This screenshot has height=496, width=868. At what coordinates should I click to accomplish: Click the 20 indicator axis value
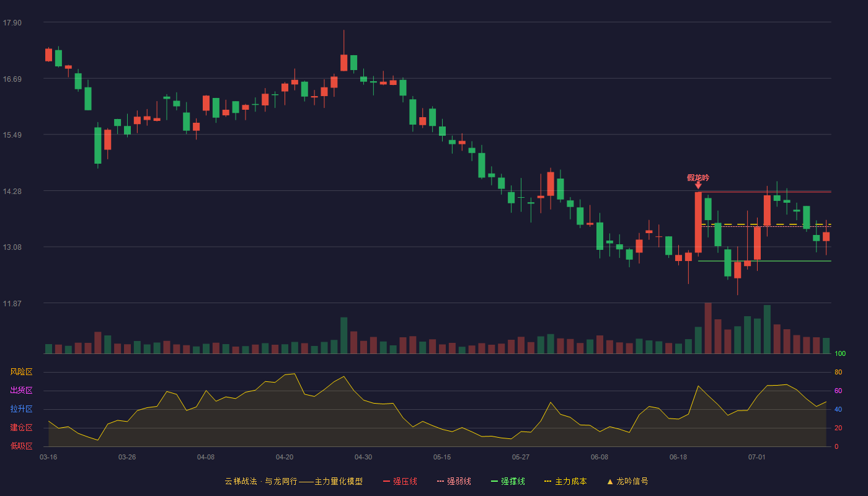[838, 428]
